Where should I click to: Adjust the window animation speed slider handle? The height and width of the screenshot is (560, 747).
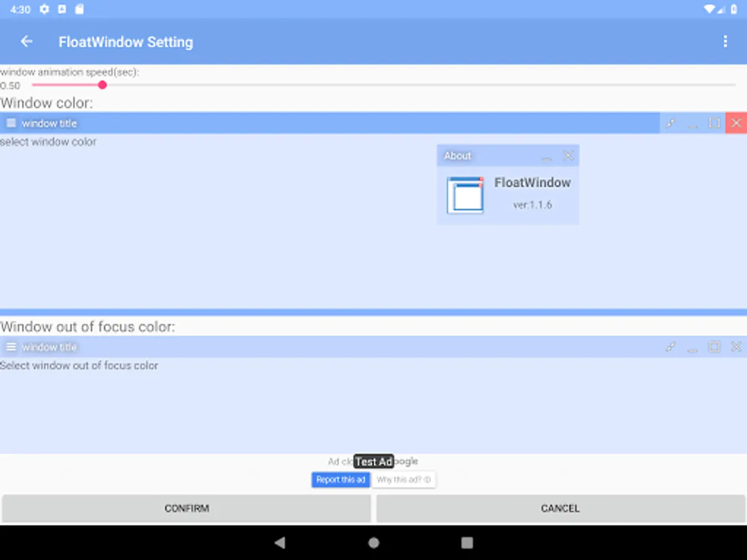[103, 85]
